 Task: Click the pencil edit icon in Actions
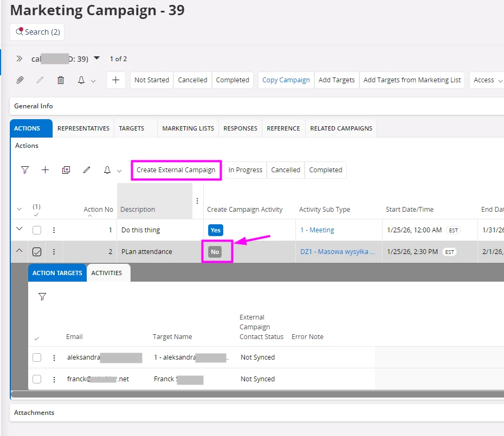87,170
